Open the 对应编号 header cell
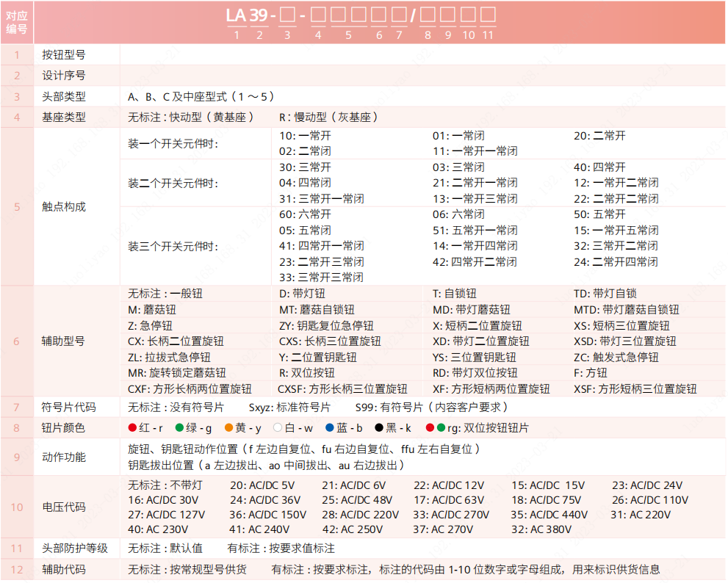Screen dimensions: 728x583 click(16, 22)
